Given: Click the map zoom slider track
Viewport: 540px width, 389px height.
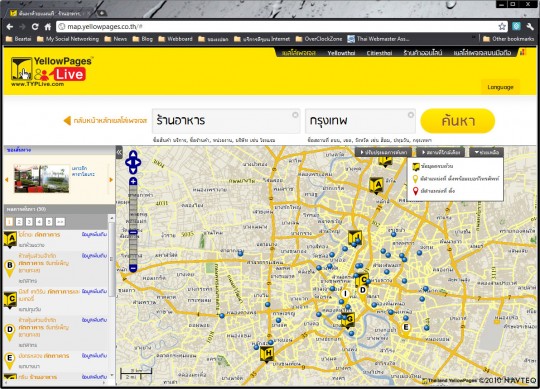Looking at the screenshot, I should click(133, 224).
